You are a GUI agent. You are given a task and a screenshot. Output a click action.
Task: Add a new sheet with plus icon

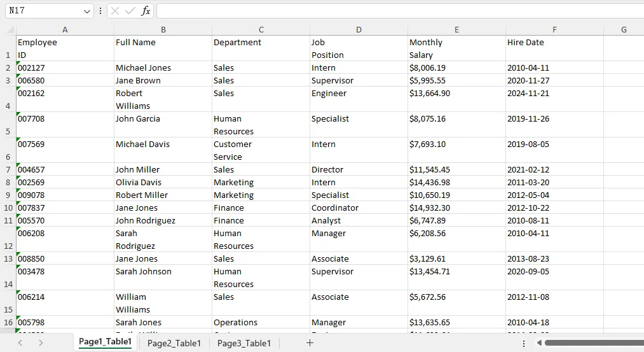click(310, 342)
